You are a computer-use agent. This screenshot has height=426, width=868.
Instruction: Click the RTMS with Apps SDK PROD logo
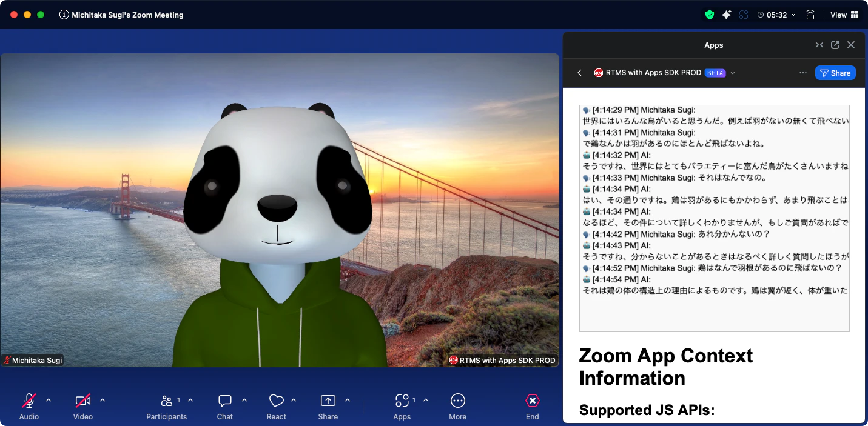pyautogui.click(x=599, y=73)
